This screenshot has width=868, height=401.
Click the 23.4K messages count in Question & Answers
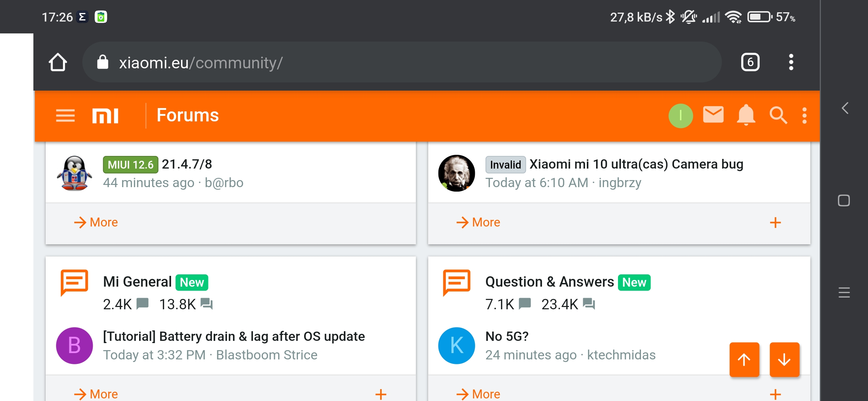568,304
